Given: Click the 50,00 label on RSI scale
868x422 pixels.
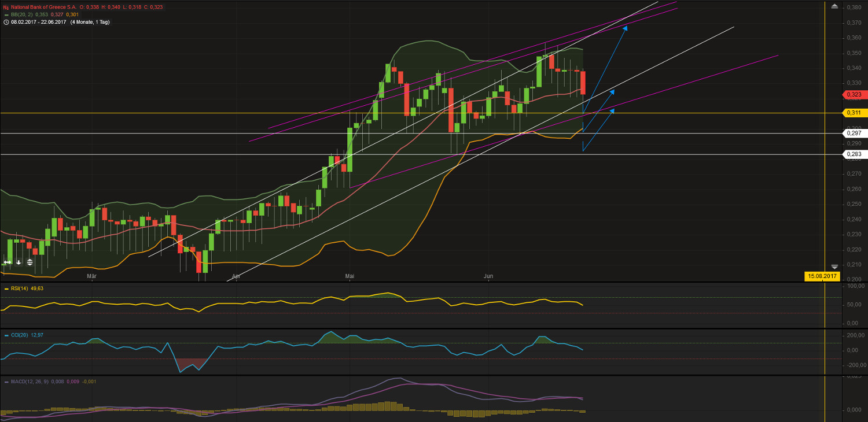Looking at the screenshot, I should tap(854, 306).
